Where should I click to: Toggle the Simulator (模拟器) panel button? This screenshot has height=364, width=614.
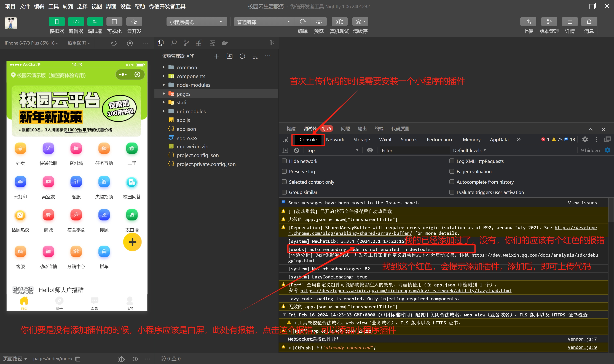click(57, 22)
